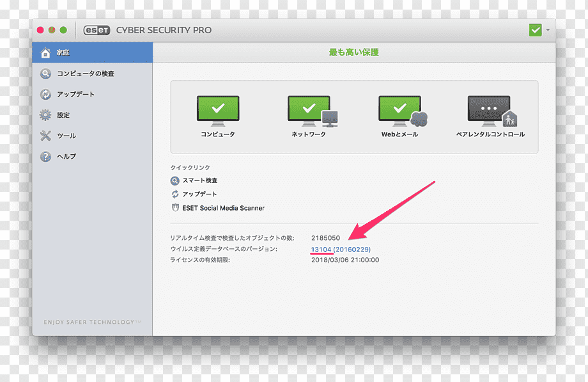The height and width of the screenshot is (382, 588).
Task: Click the Social Media Scanner shield icon
Action: coord(174,208)
